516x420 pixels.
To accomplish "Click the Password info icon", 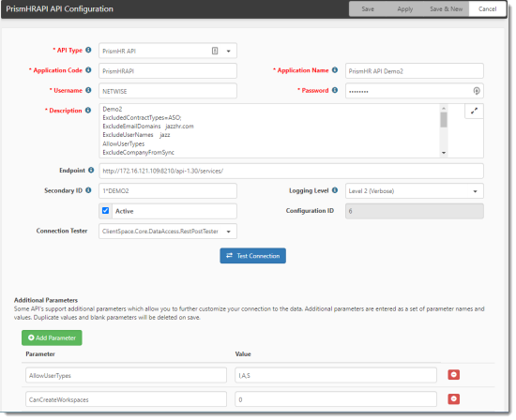I will [335, 90].
